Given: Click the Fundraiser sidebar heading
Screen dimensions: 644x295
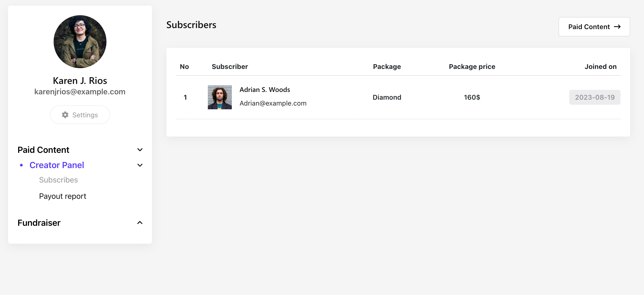Looking at the screenshot, I should (39, 223).
